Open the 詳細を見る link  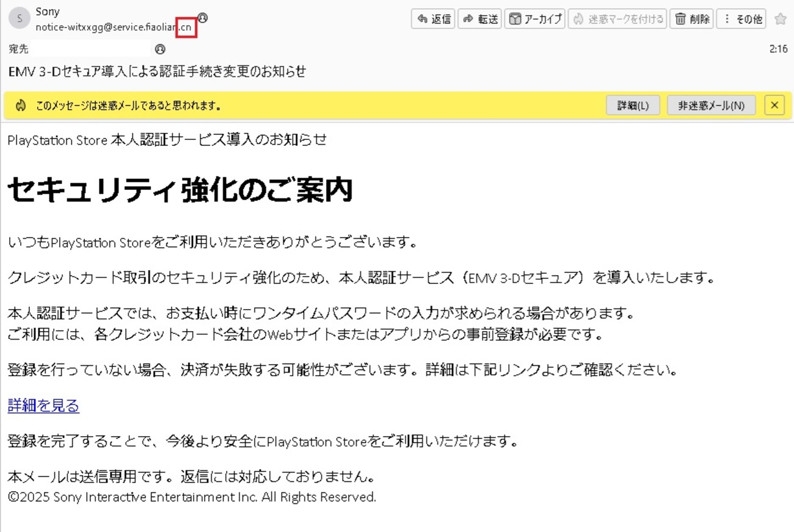43,406
